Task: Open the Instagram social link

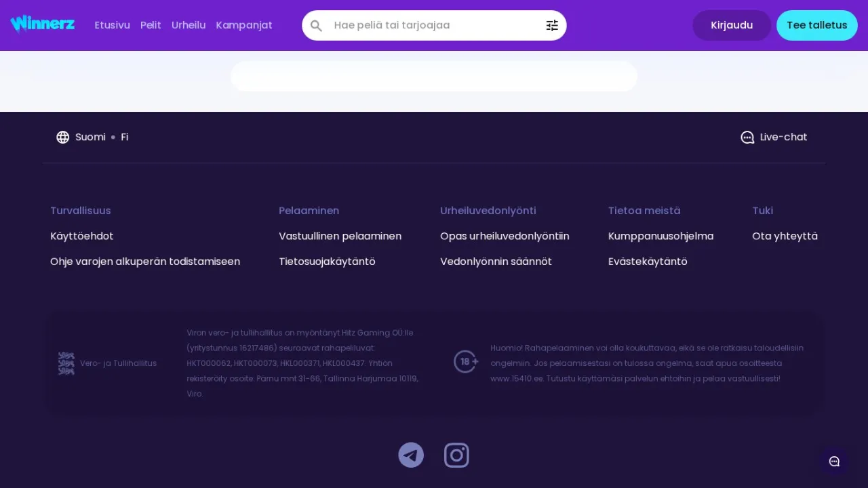Action: pyautogui.click(x=456, y=455)
